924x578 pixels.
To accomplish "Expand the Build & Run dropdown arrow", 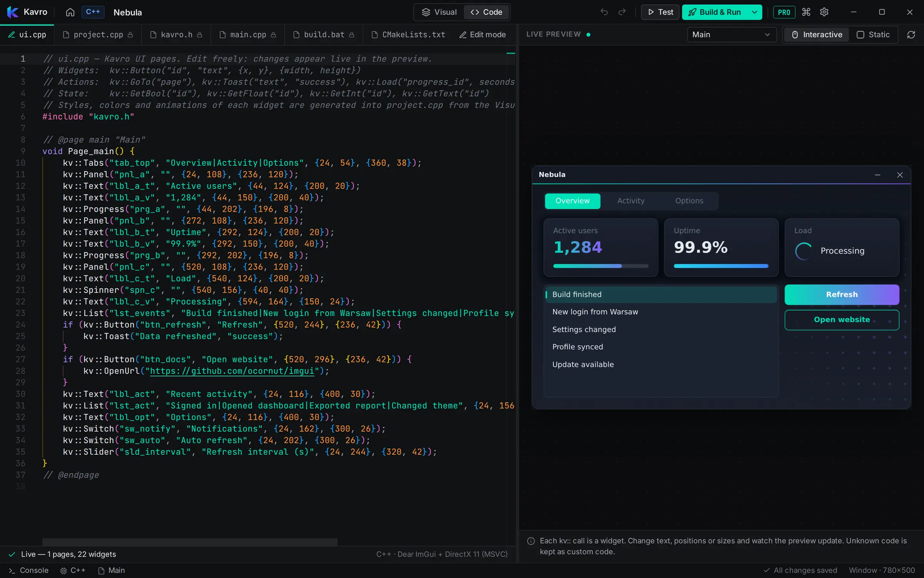I will (x=755, y=12).
